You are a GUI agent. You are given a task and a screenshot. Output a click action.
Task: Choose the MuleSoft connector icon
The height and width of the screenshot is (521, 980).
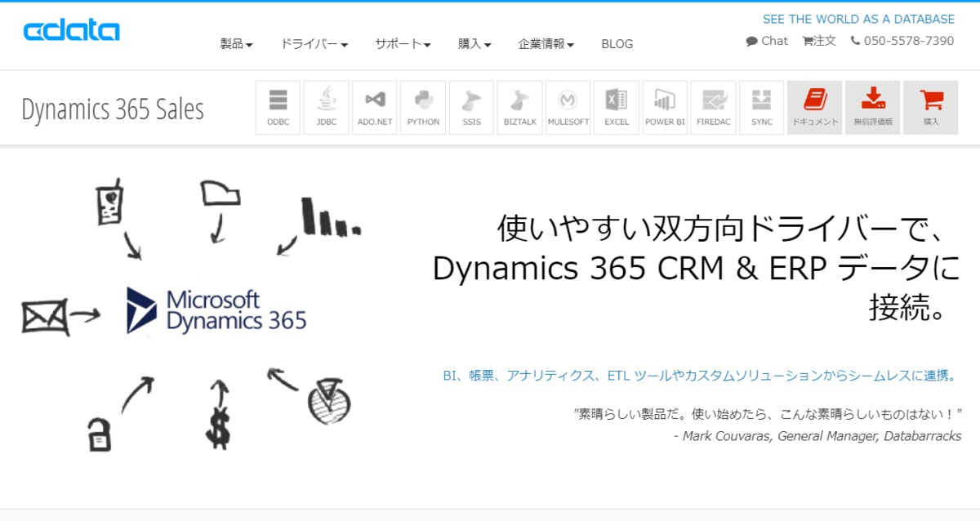pos(568,107)
